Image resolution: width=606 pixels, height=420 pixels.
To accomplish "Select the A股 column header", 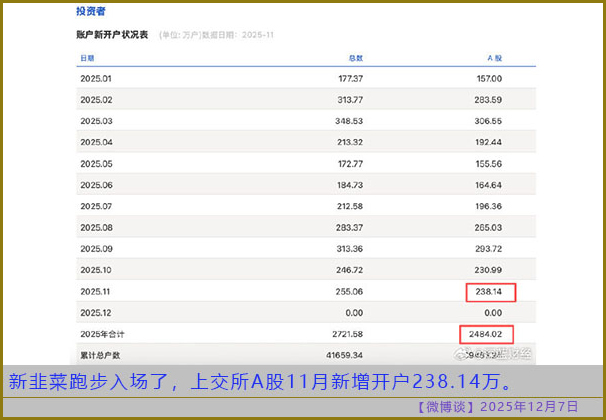I will click(x=492, y=57).
